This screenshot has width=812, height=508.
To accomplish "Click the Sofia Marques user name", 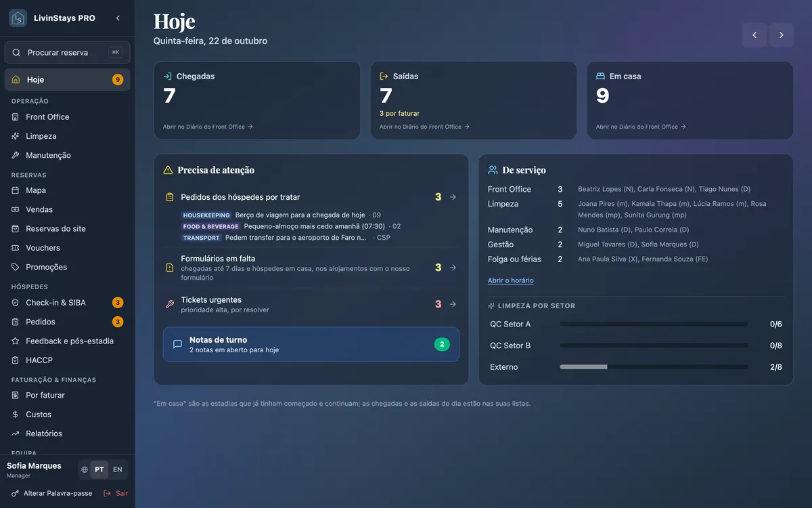I will point(34,466).
